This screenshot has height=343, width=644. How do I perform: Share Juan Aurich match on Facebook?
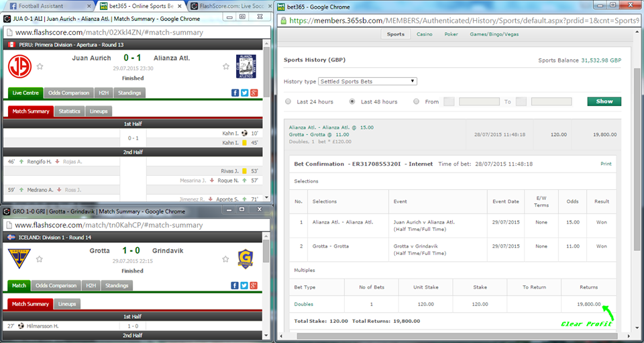coord(235,93)
